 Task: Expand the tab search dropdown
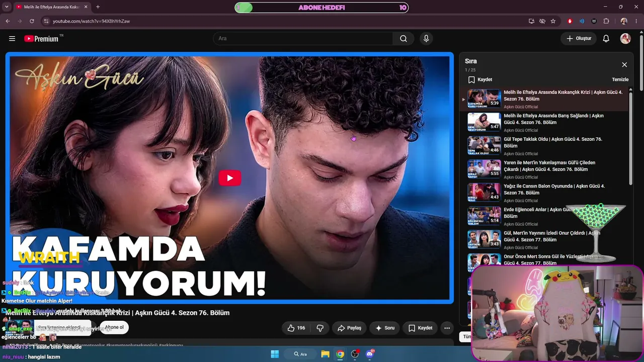click(x=6, y=7)
